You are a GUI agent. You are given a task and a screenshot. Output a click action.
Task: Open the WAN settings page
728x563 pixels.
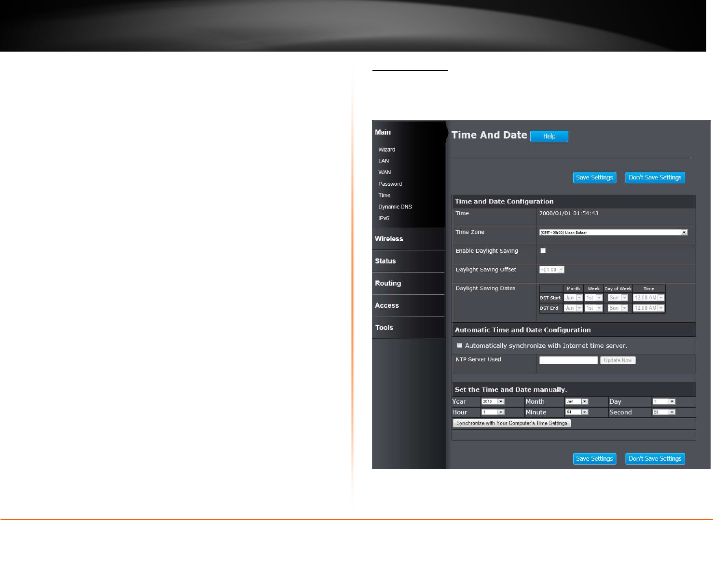(x=385, y=172)
